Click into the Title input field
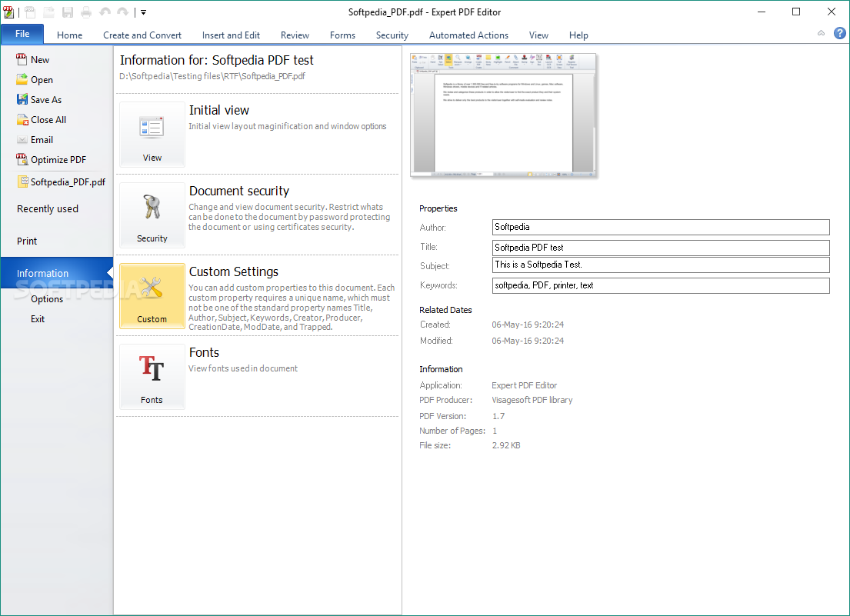The width and height of the screenshot is (850, 616). pos(661,248)
